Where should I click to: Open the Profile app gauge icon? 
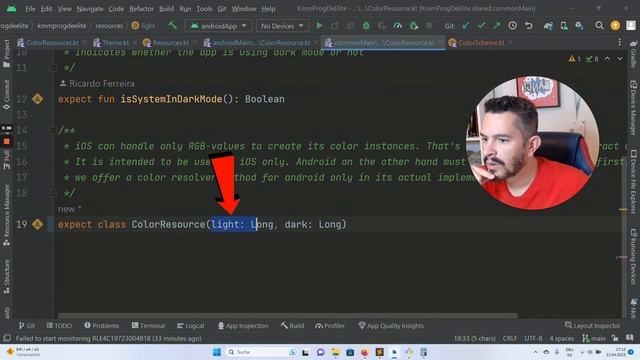[x=398, y=26]
